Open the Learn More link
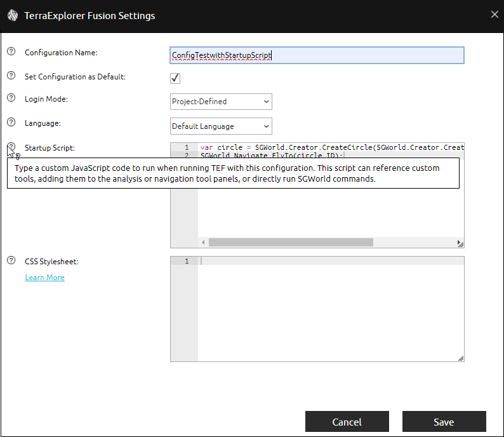The image size is (504, 437). point(44,278)
